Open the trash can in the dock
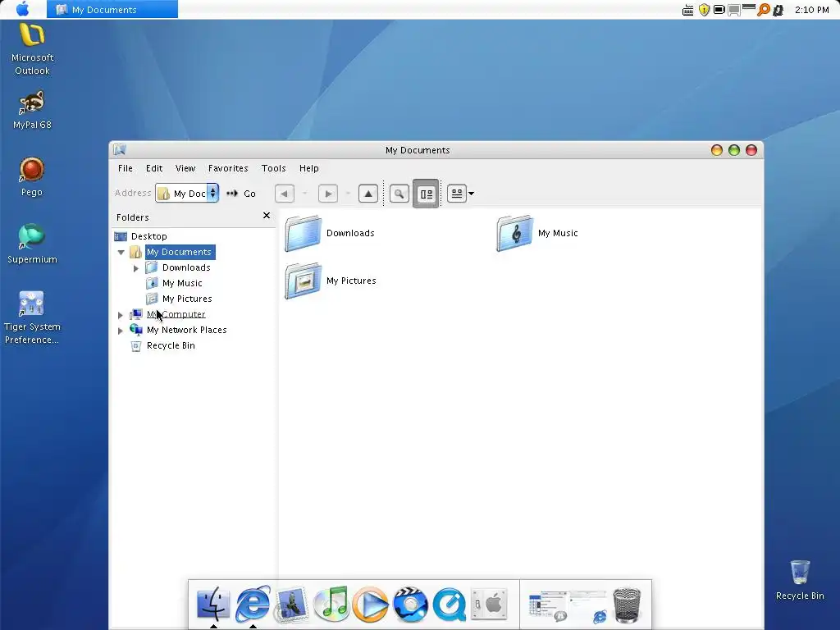Screen dimensions: 840x630 point(626,605)
